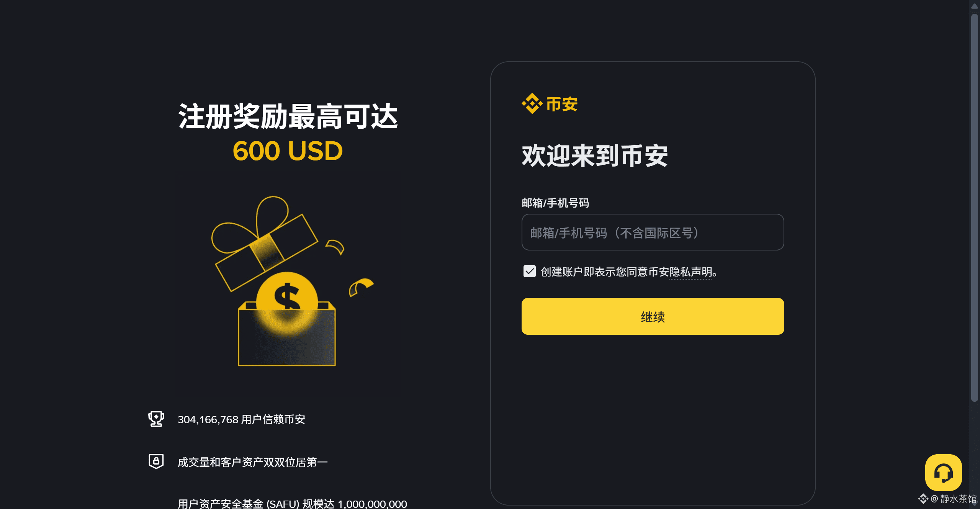Screen dimensions: 980x509
Task: Open the 隐私声明 privacy statement link
Action: click(x=690, y=272)
